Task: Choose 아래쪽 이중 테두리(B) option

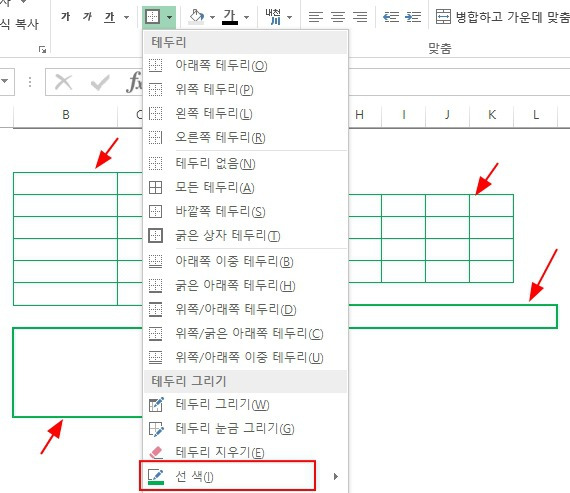Action: [x=245, y=261]
